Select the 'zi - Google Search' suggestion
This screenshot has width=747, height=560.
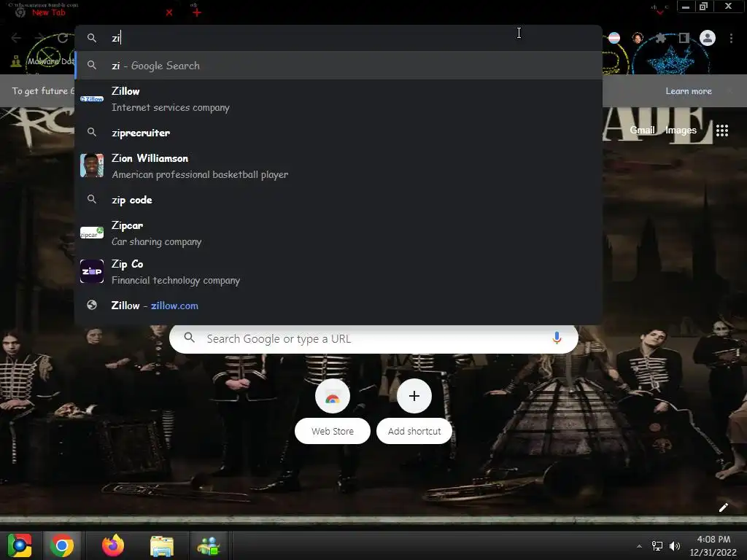[338, 66]
